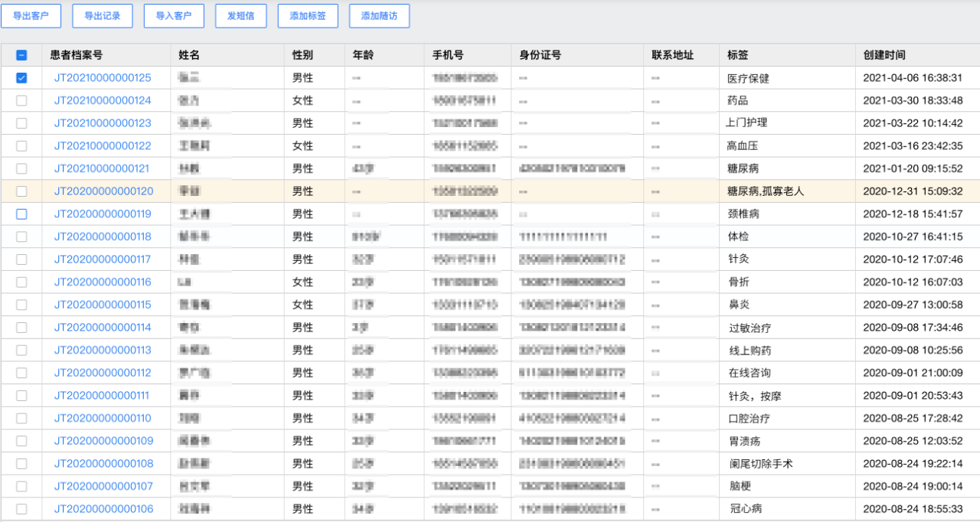
Task: Open patient record JT20210000000124
Action: pos(103,100)
